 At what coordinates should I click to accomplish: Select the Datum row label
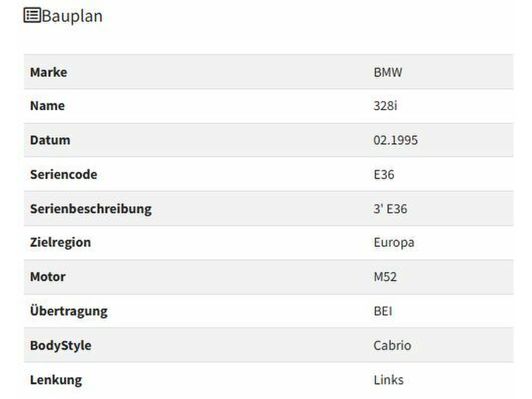[50, 140]
